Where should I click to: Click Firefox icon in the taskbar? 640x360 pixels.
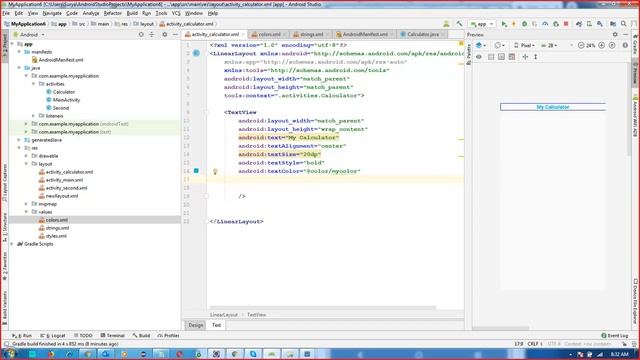pos(51,354)
